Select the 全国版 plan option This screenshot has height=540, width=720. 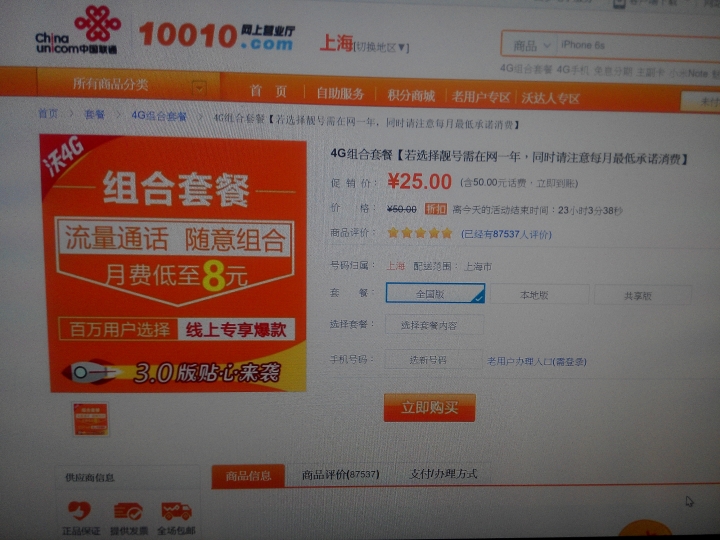435,293
